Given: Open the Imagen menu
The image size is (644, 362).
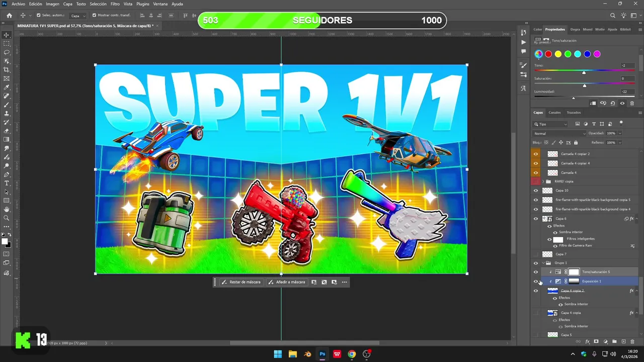Looking at the screenshot, I should tap(52, 4).
